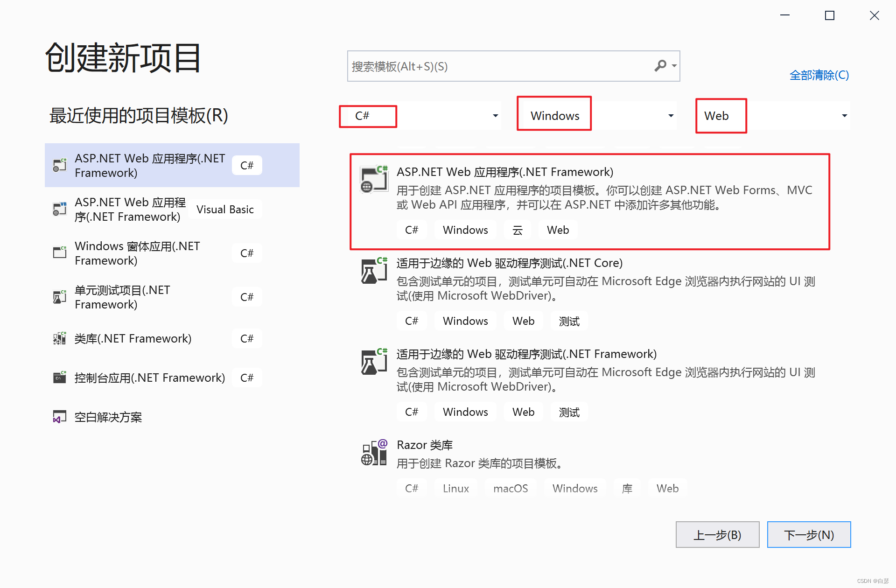Choose Edge Web driver test (.NET Framework) template
The width and height of the screenshot is (896, 588).
[x=590, y=384]
